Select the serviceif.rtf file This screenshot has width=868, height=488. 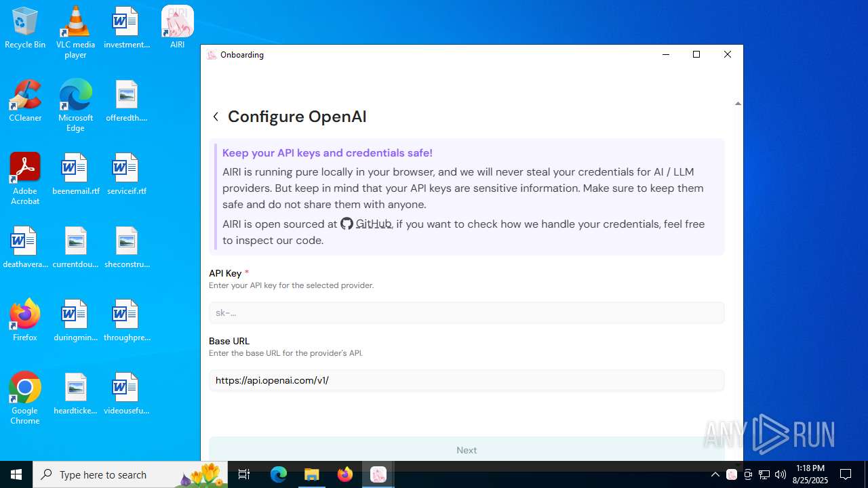(126, 174)
